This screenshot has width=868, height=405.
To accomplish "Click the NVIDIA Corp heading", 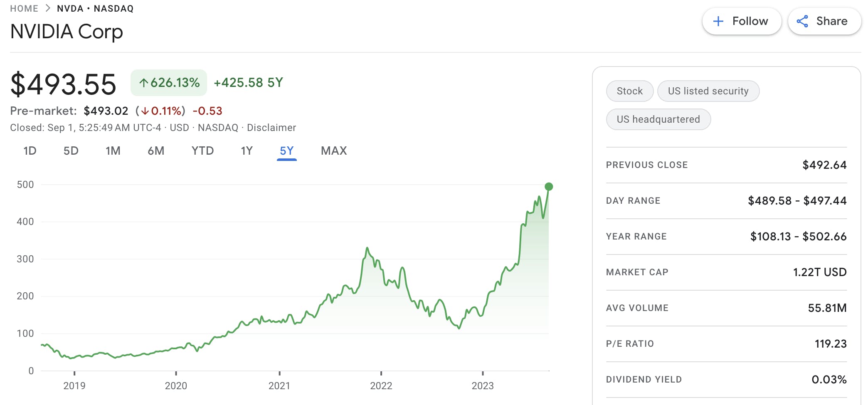I will tap(67, 32).
